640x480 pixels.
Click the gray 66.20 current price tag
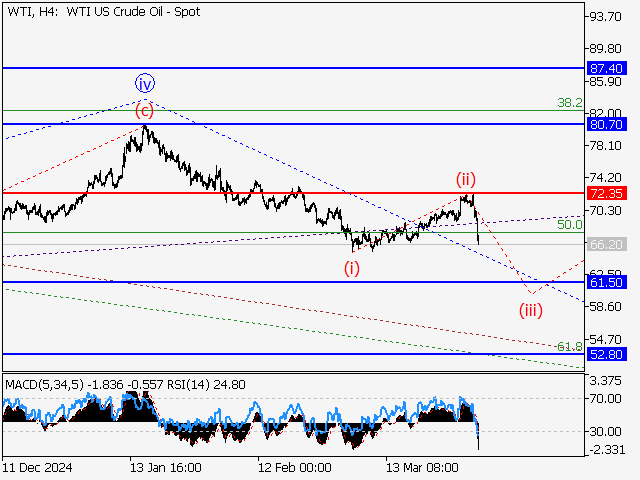608,244
